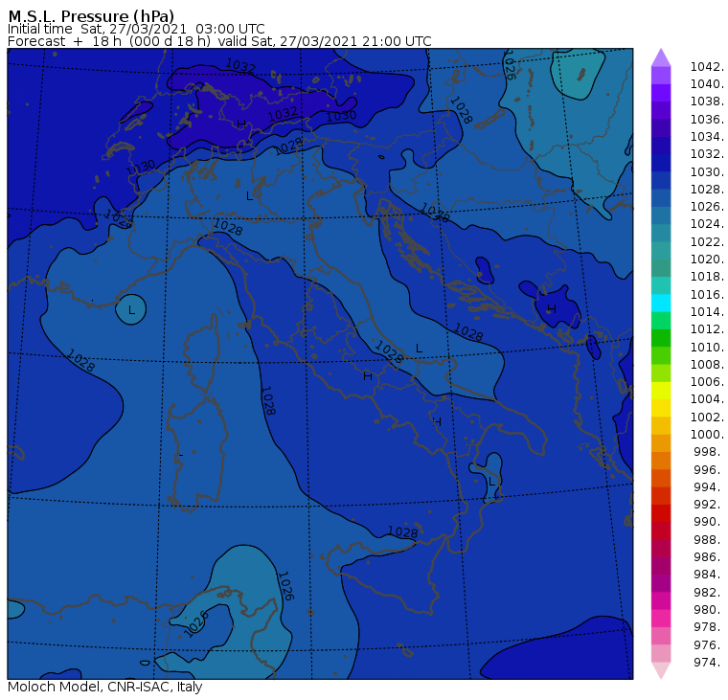Click the '1036.' legend label
728x700 pixels.
click(707, 120)
